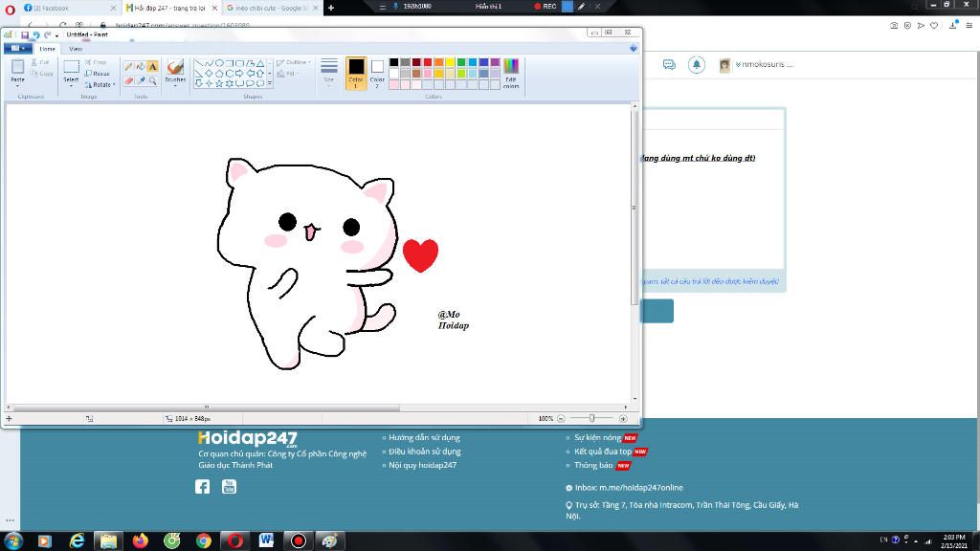
Task: Click the Windows Start button
Action: tap(13, 541)
